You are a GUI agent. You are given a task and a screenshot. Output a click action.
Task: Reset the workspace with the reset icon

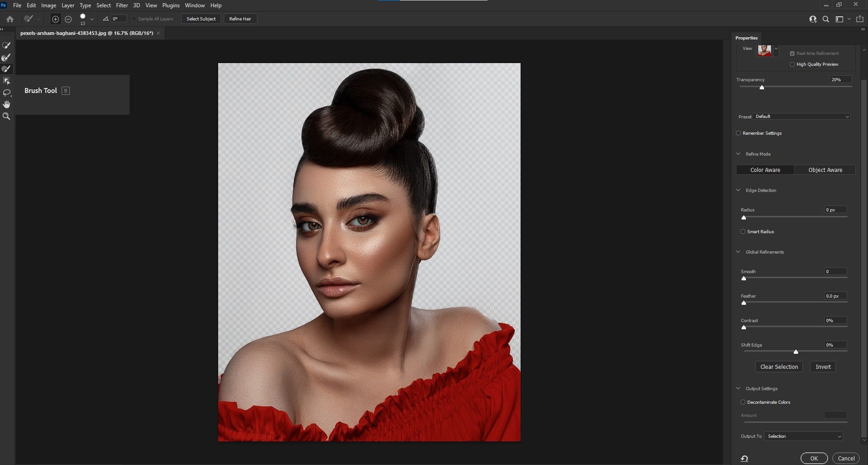[744, 459]
